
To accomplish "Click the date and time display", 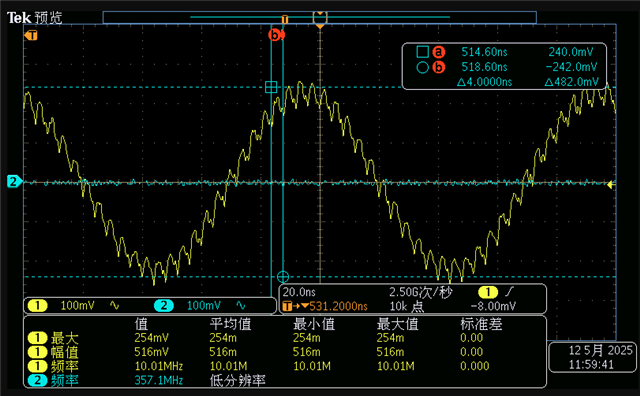I will click(595, 357).
